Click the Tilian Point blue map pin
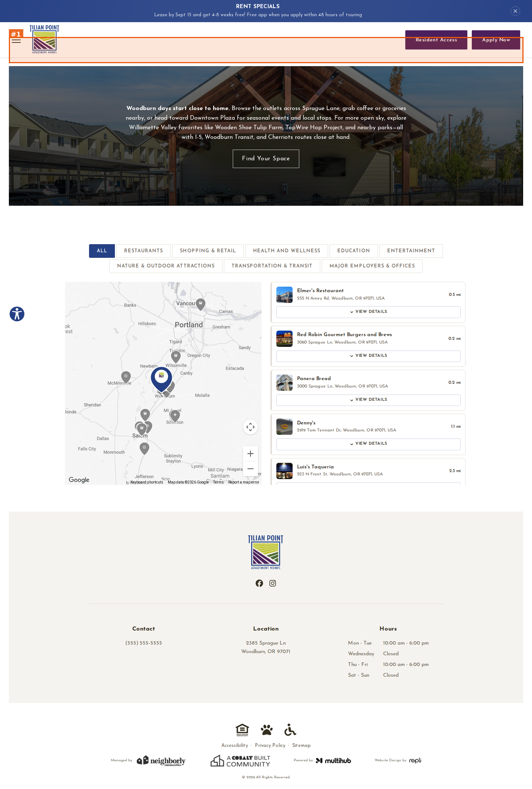This screenshot has height=789, width=532. [x=161, y=379]
